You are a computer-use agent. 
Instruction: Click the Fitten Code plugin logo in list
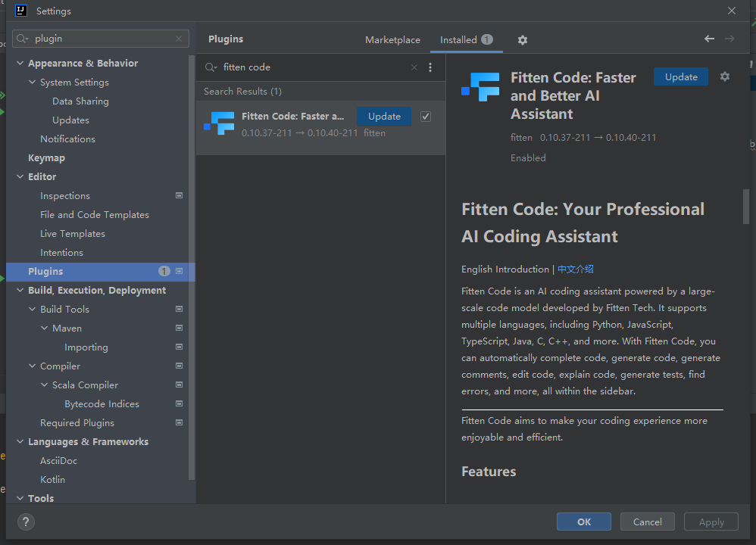click(220, 123)
